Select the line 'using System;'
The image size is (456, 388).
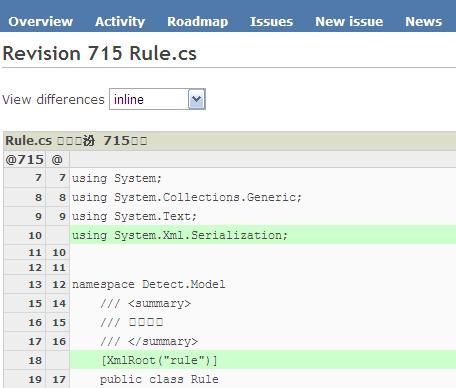tap(117, 178)
